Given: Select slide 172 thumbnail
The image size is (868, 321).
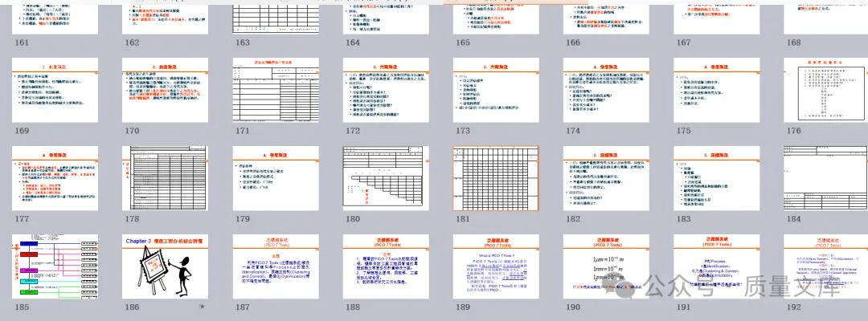Looking at the screenshot, I should [x=386, y=90].
